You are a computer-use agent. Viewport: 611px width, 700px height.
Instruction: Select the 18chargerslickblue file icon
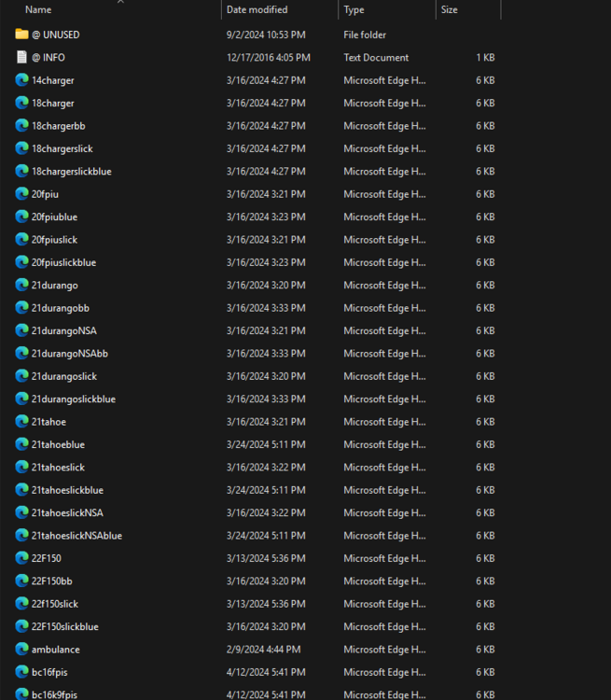pyautogui.click(x=21, y=171)
